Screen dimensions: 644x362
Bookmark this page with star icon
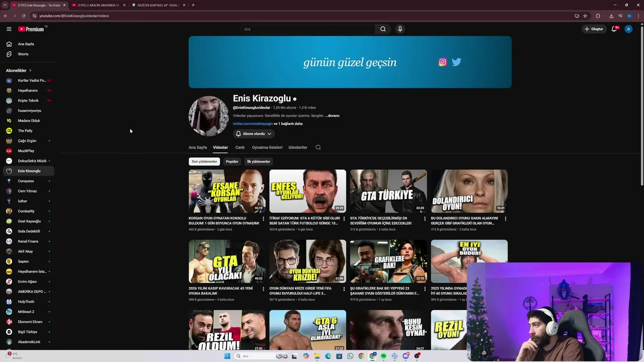[585, 16]
